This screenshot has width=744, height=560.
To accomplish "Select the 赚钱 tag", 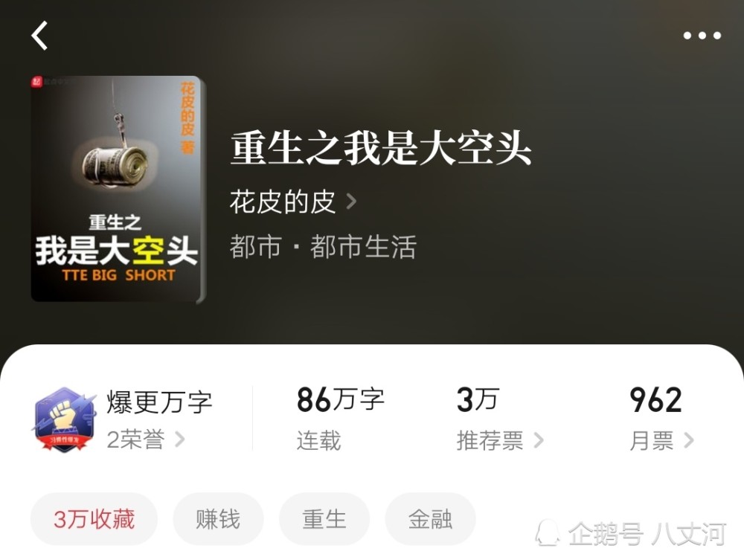I will pos(218,519).
